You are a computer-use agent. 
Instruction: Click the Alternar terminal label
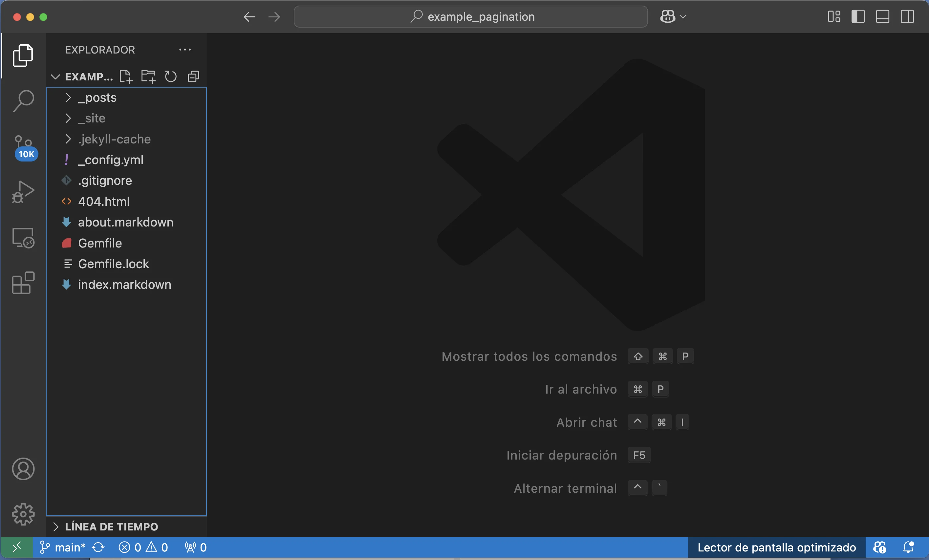point(566,488)
